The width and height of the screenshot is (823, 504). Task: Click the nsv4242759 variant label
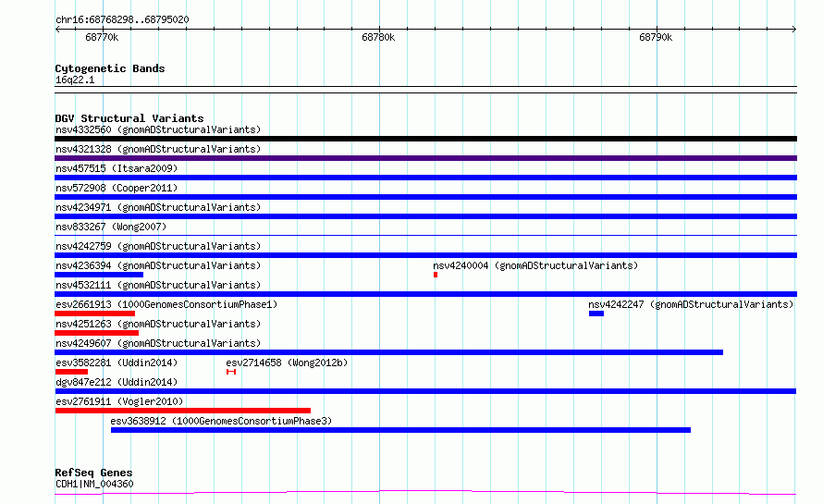158,246
